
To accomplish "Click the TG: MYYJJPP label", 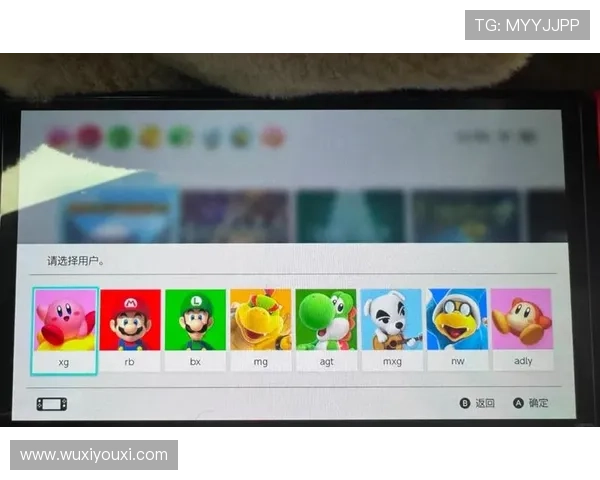I will point(527,24).
